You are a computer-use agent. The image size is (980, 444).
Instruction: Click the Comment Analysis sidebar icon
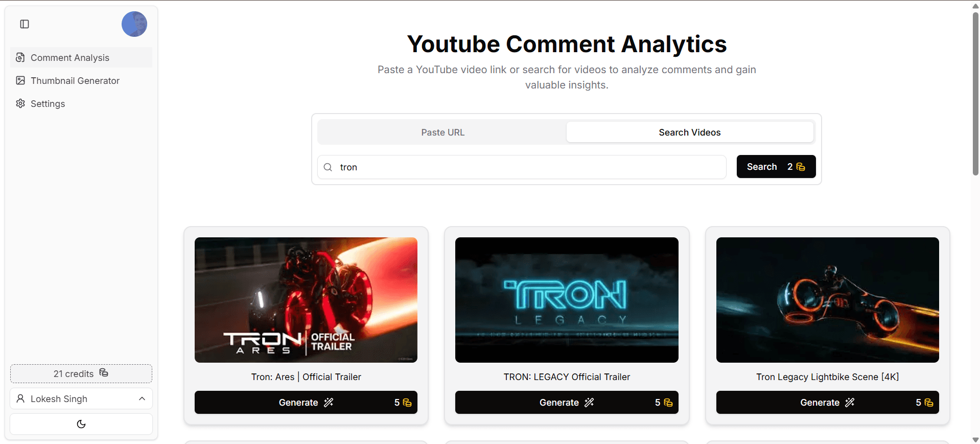tap(20, 57)
